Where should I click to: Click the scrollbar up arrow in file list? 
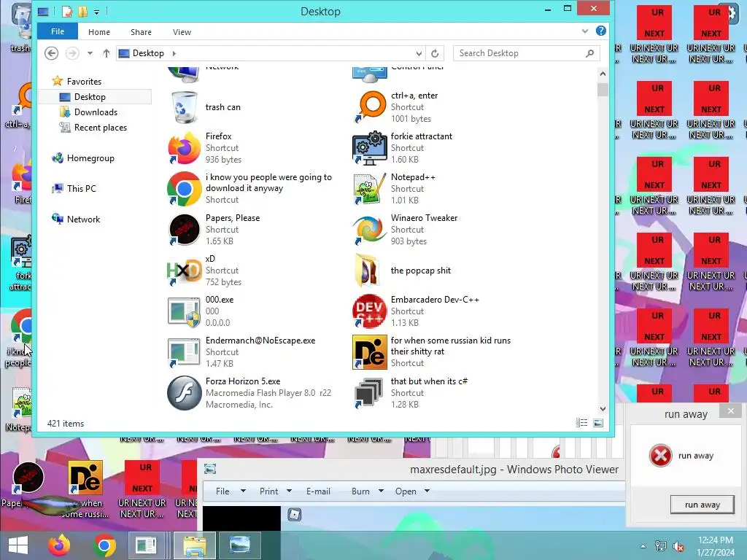click(x=603, y=74)
